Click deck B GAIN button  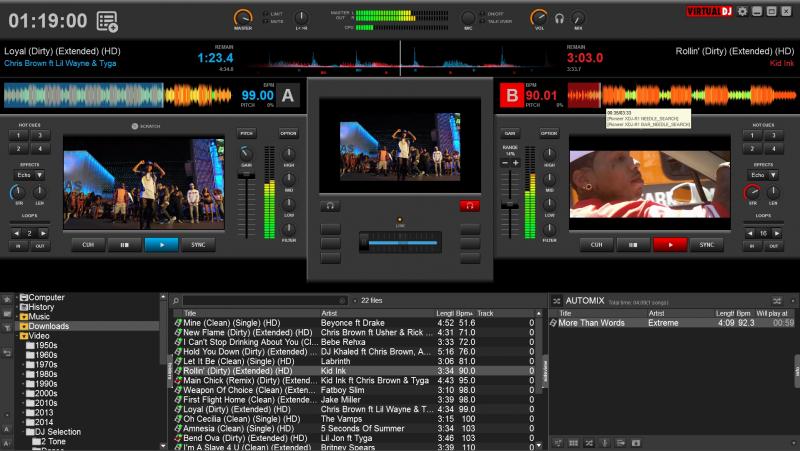[x=510, y=133]
